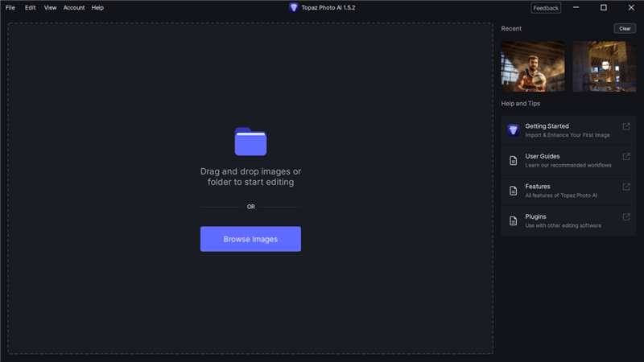Open the User Guides link
The image size is (644, 362).
coord(568,160)
